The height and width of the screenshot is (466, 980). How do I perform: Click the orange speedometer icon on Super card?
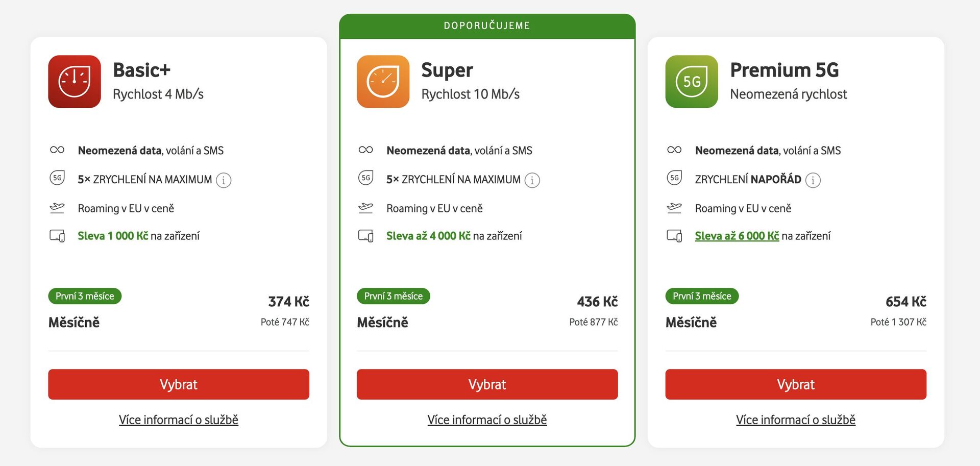point(383,82)
